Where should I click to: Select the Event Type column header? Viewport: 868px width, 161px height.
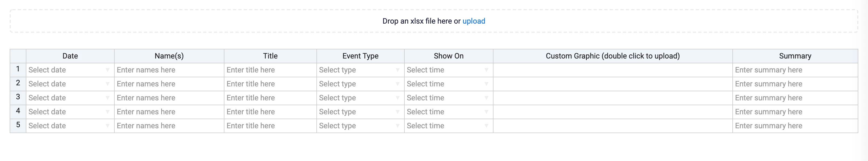click(x=360, y=56)
